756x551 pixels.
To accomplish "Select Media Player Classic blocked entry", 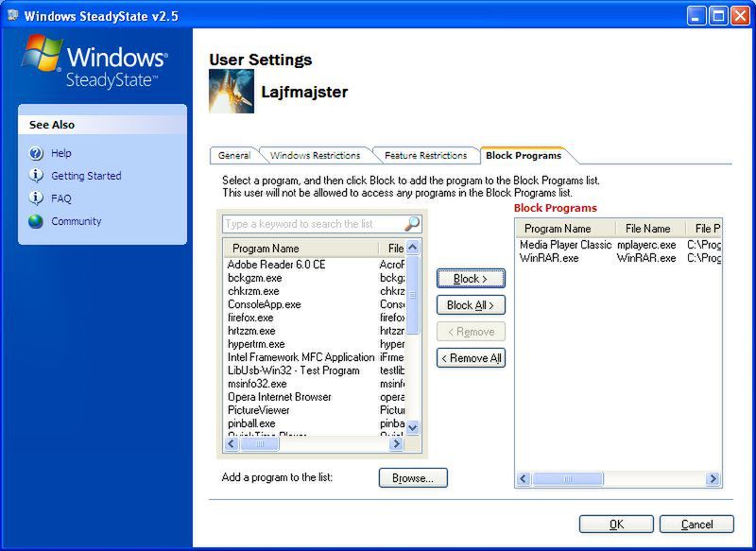I will [x=619, y=245].
